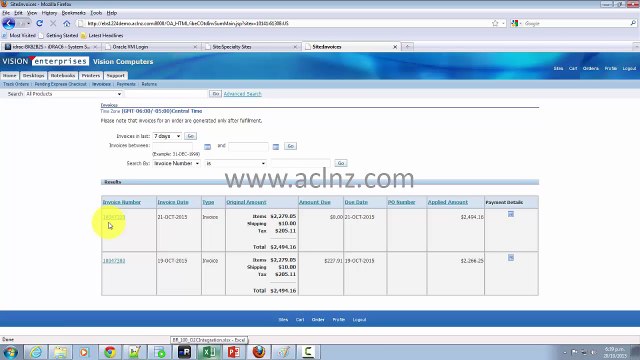Switch to the Site Specialty Sites tab

pos(250,47)
